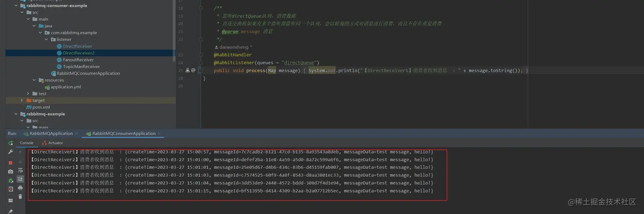Open application.yml file
The image size is (644, 214).
66,87
